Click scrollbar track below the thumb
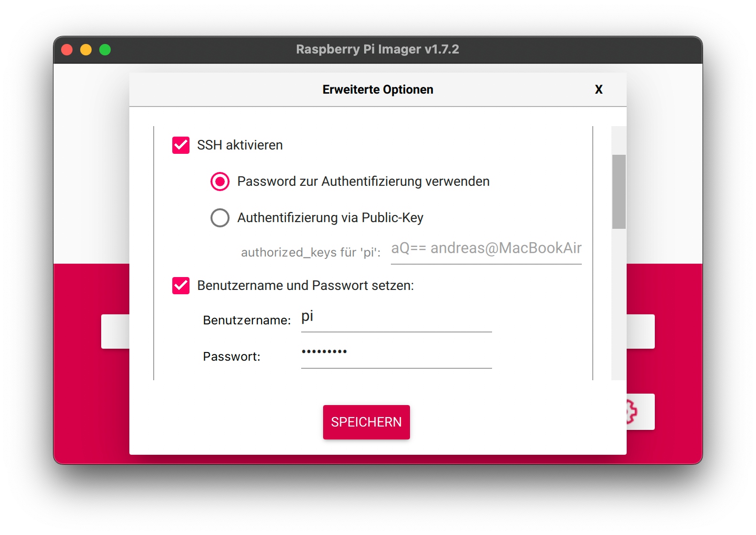756x535 pixels. (x=619, y=306)
